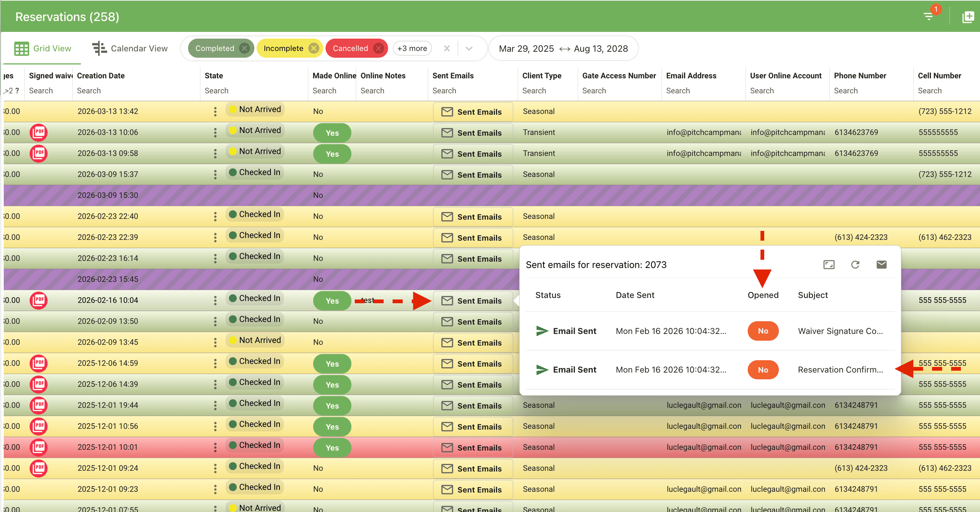Open the filters panel with notification badge

928,16
